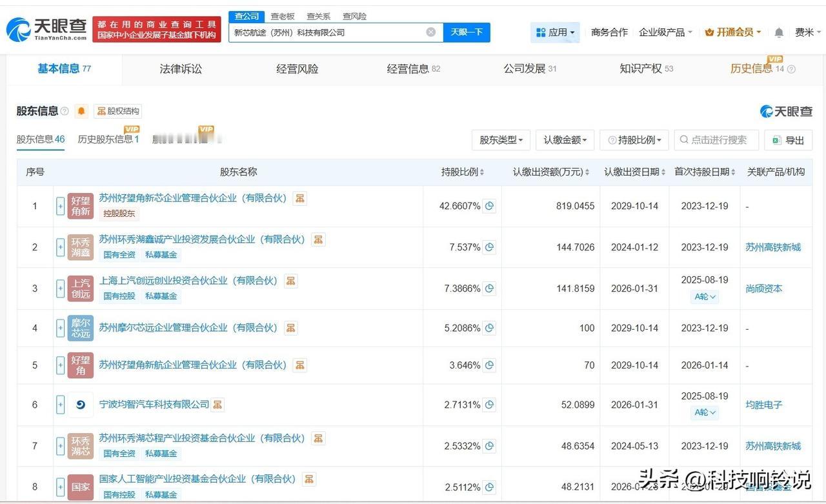Viewport: 826px width, 504px height.
Task: Open the 持股比例 filter dropdown
Action: pyautogui.click(x=634, y=140)
